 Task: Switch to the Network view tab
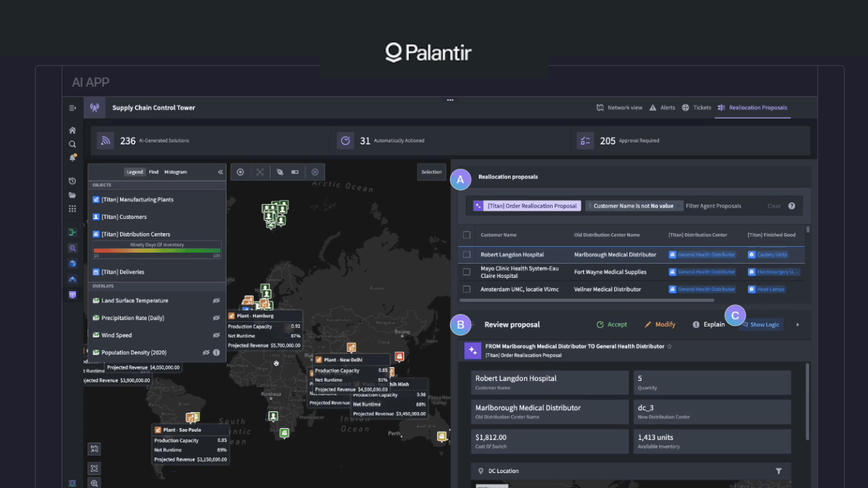619,108
